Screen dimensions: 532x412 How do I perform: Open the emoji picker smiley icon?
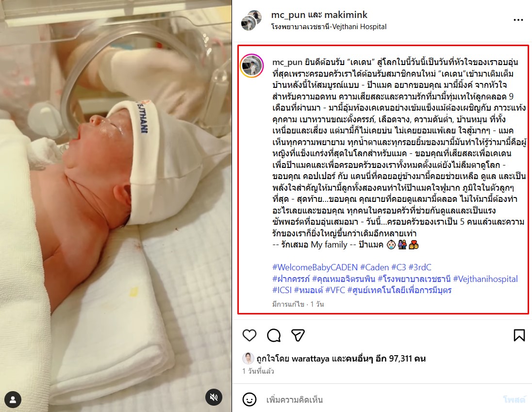pos(249,399)
